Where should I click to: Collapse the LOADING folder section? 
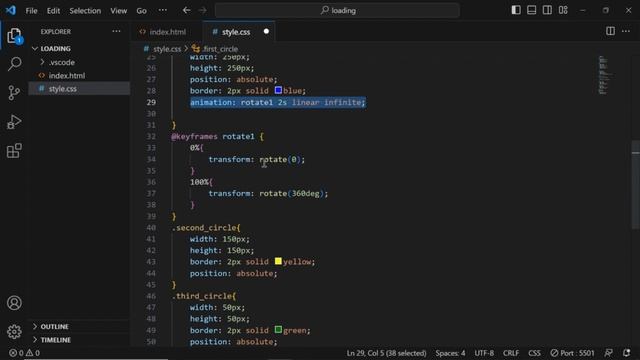tap(80, 49)
